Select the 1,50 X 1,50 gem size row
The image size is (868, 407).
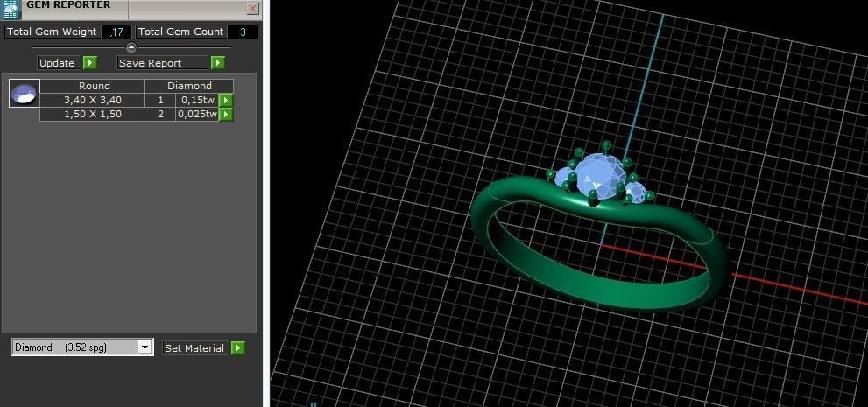pyautogui.click(x=92, y=115)
